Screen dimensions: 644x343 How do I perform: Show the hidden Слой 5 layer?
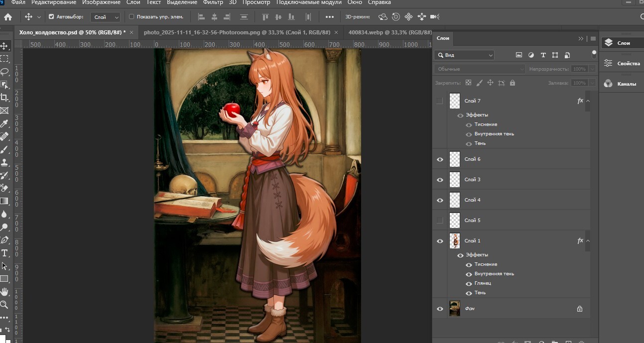click(439, 220)
